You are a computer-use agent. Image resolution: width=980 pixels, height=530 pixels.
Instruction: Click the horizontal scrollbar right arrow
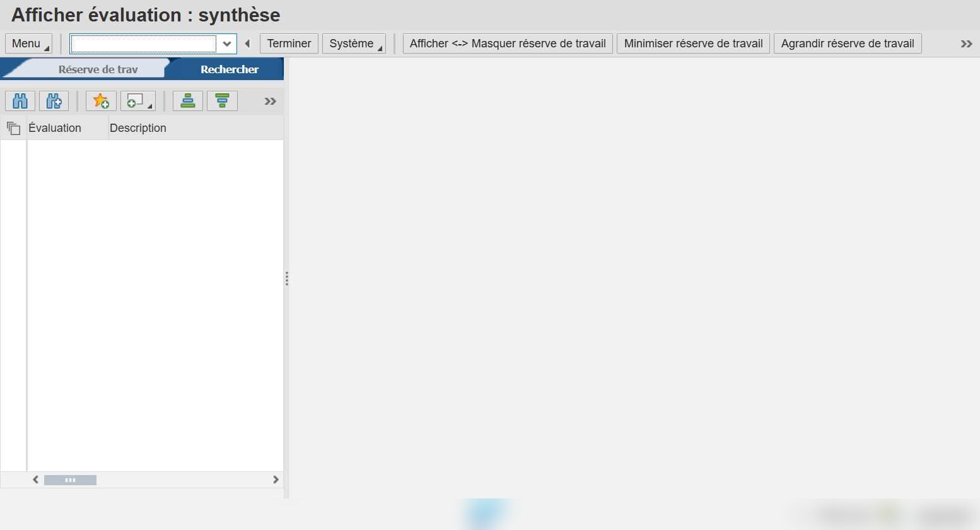(x=276, y=480)
